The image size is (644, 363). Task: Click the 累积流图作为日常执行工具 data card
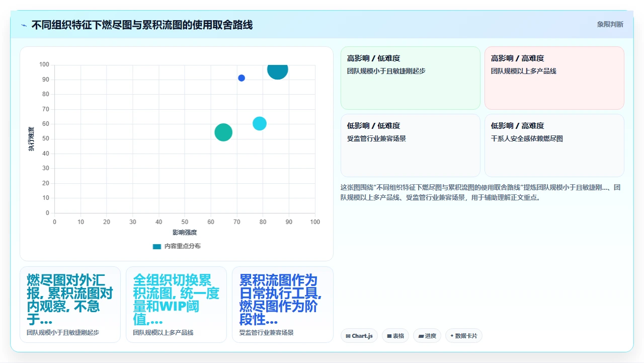282,305
